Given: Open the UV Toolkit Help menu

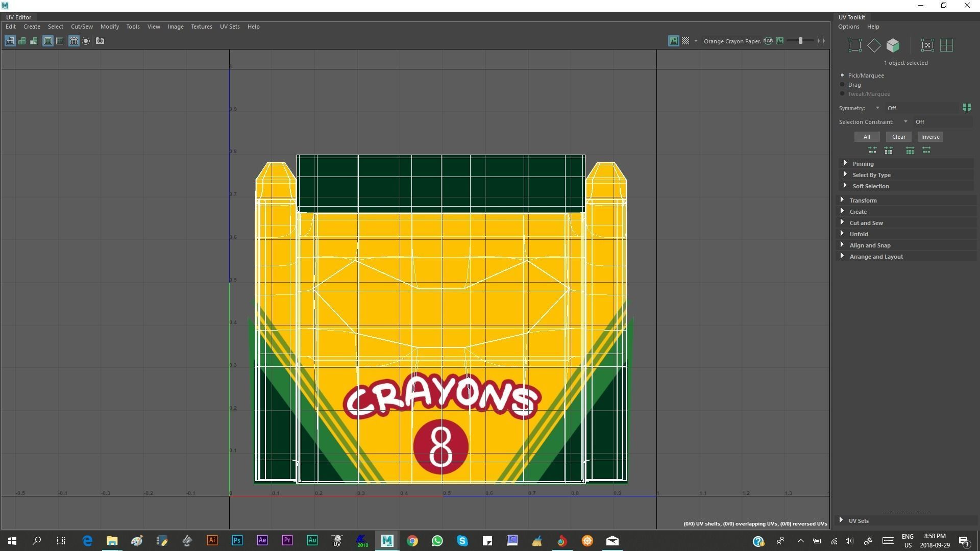Looking at the screenshot, I should click(x=873, y=27).
